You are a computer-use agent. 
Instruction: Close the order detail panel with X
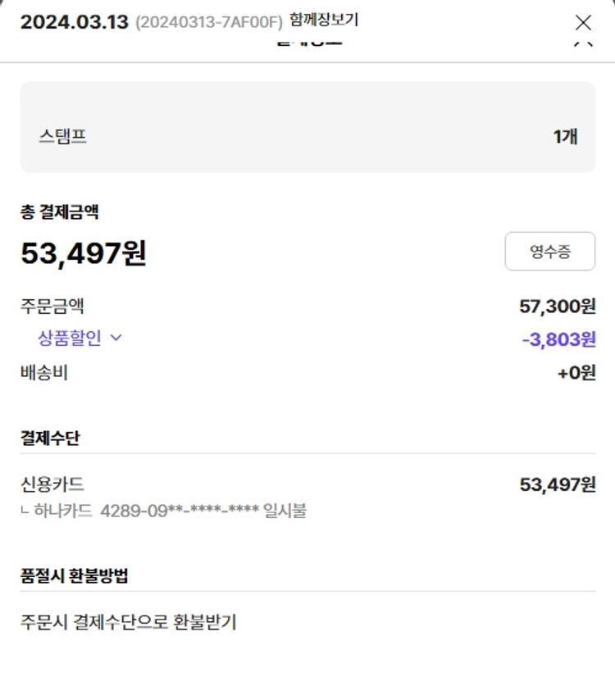point(583,22)
